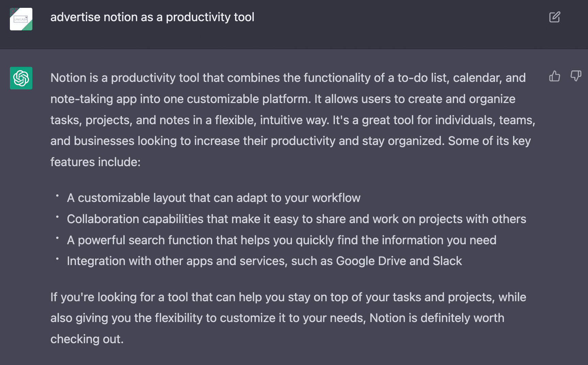Click the phrase "note-taking app" in the response

pyautogui.click(x=93, y=99)
